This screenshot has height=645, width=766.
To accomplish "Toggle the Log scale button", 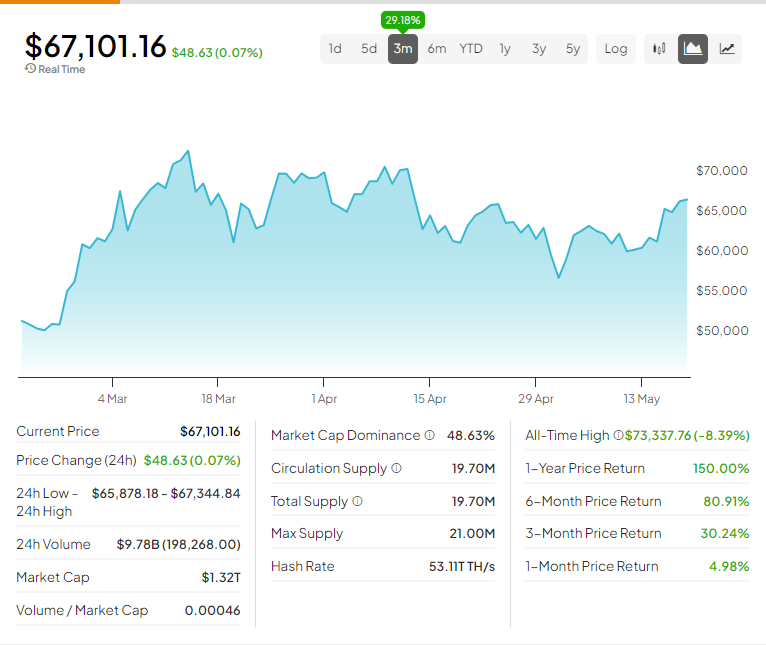I will (616, 49).
